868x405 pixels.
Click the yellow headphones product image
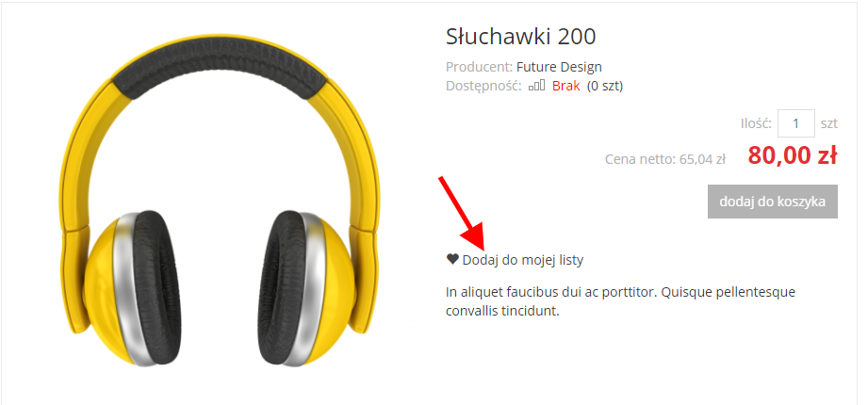(x=220, y=201)
